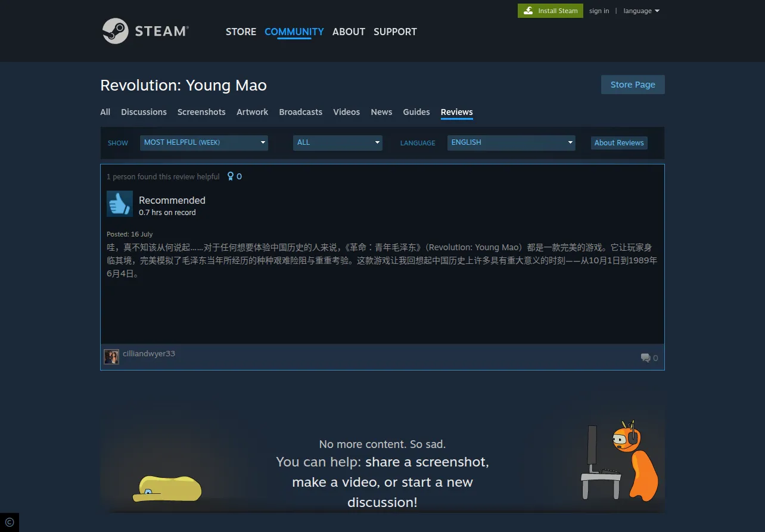Click the Install Steam button
The image size is (765, 532).
551,11
